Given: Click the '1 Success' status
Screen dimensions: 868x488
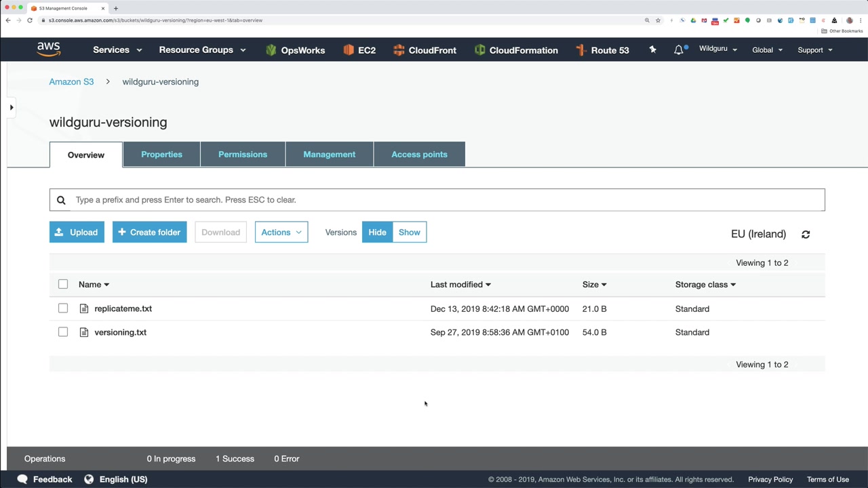Looking at the screenshot, I should [x=235, y=459].
